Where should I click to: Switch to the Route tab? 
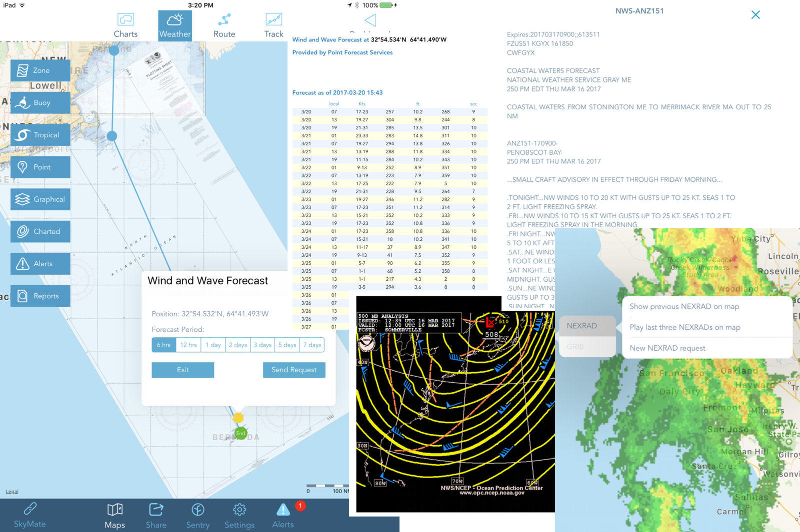click(224, 25)
